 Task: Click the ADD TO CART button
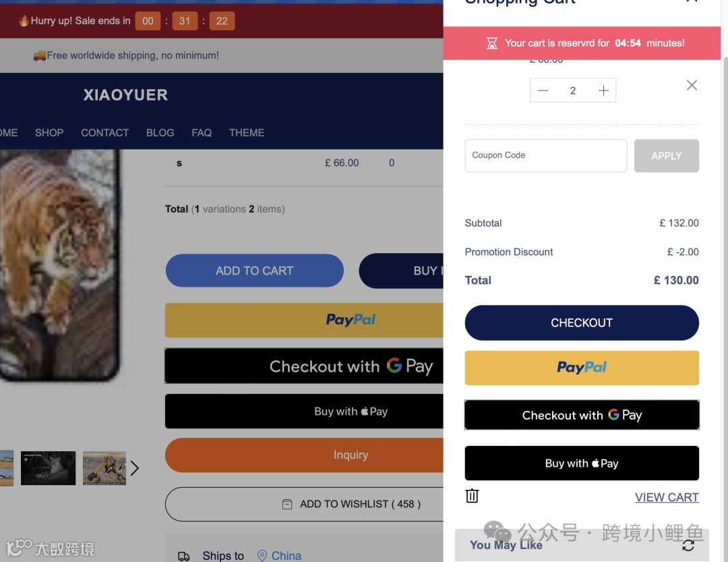click(x=254, y=271)
